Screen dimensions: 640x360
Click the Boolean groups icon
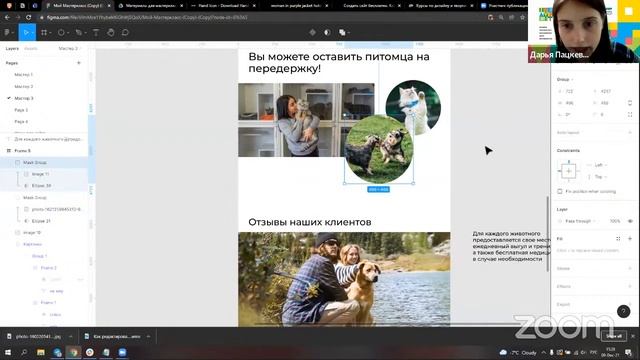pos(342,32)
